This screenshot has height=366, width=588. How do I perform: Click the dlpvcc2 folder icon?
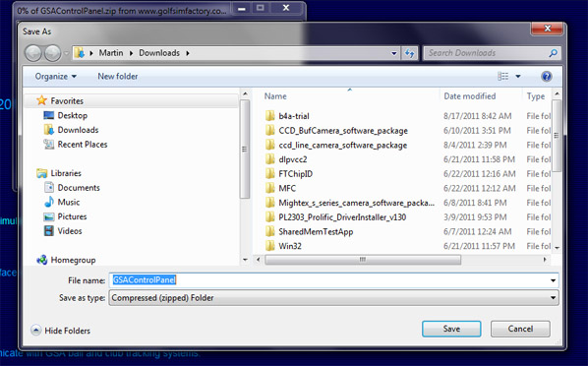269,159
